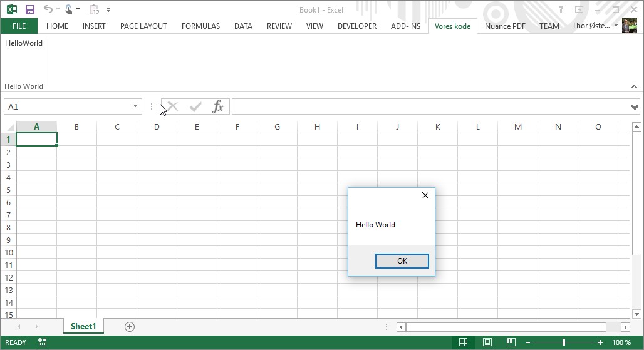Screen dimensions: 644x350
Task: Open the Name Box dropdown arrow
Action: point(135,106)
